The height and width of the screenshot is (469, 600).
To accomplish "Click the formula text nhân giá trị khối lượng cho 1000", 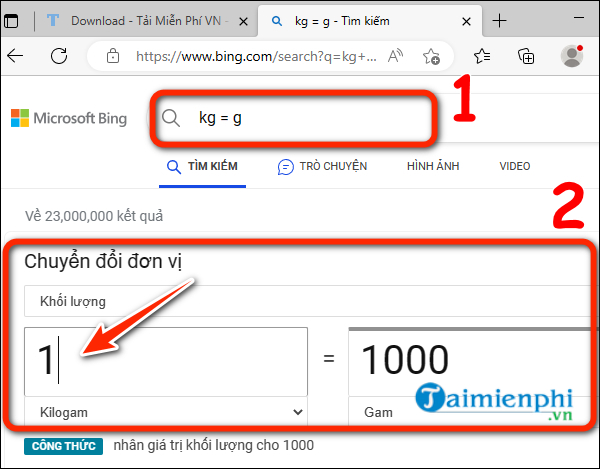I will (x=214, y=446).
